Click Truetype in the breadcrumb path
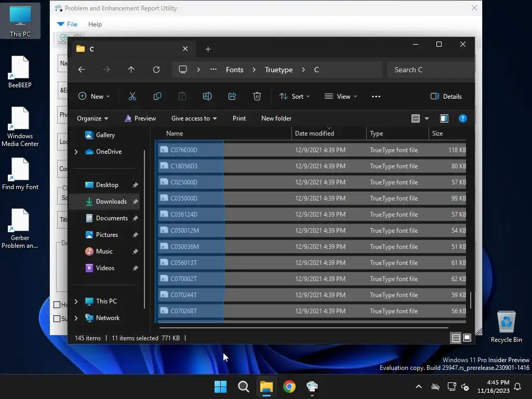This screenshot has width=532, height=399. click(278, 70)
